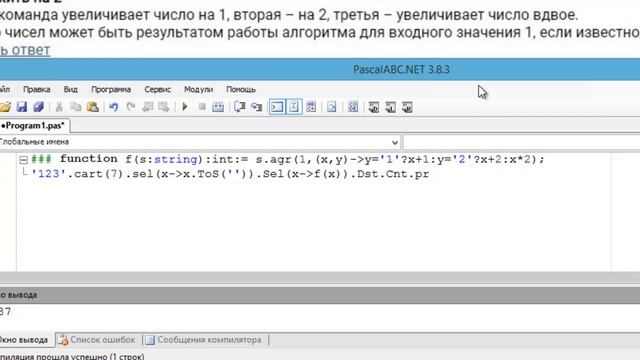
Task: Open the Помощь menu
Action: pos(241,89)
